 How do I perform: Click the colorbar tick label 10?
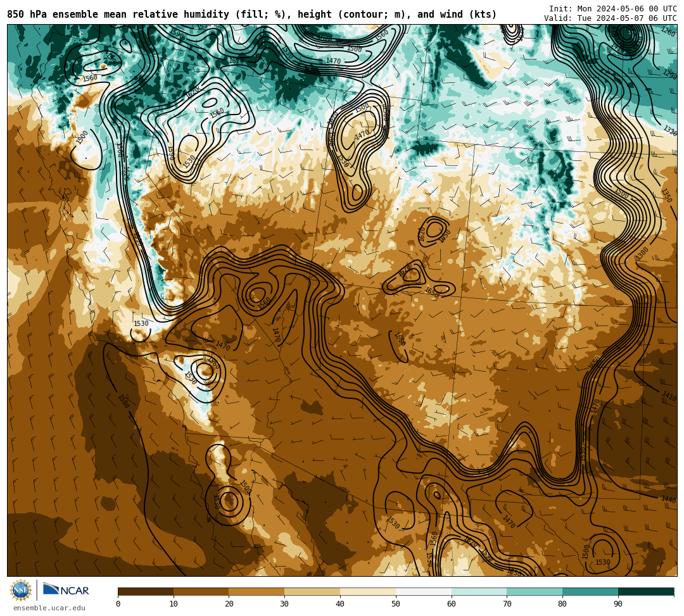pyautogui.click(x=174, y=604)
